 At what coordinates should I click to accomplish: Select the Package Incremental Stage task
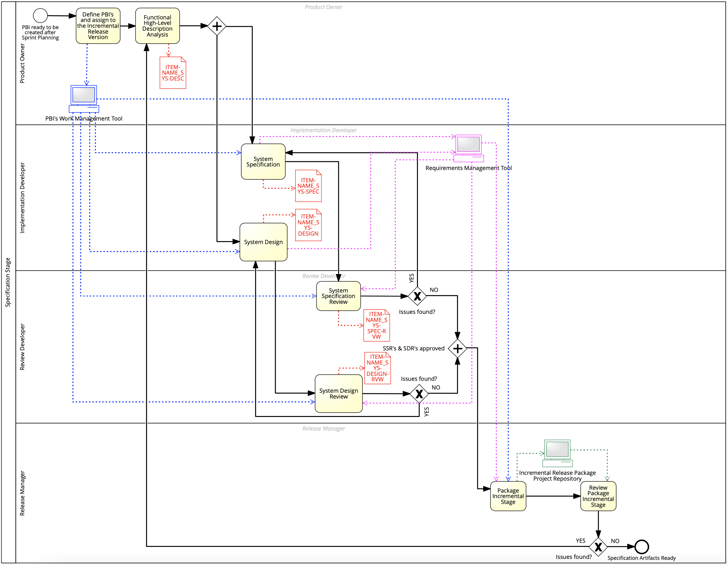[508, 496]
